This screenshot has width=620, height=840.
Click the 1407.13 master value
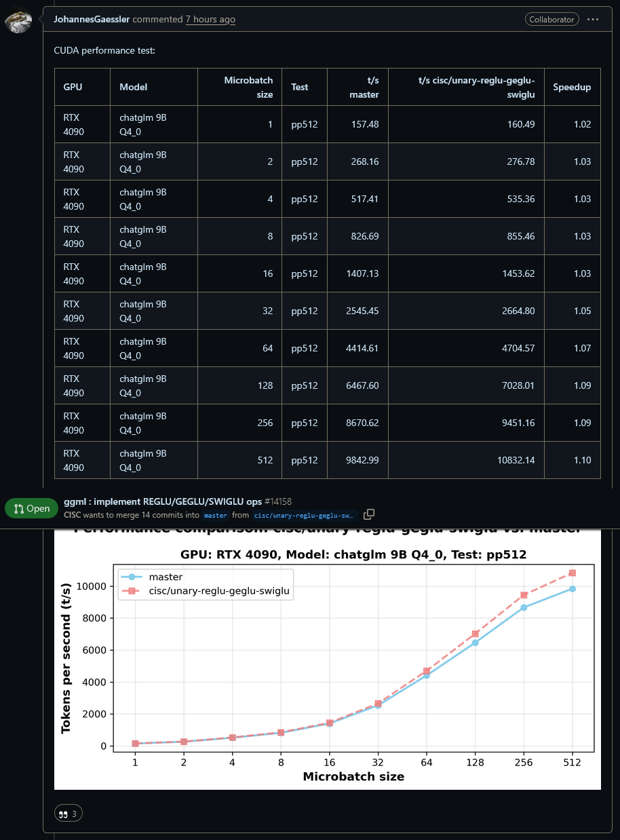(363, 273)
